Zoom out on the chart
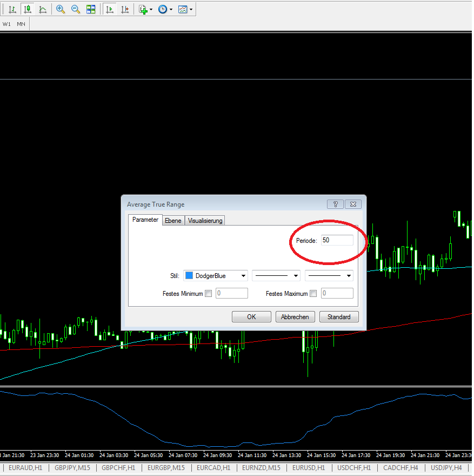The image size is (474, 476). point(76,9)
